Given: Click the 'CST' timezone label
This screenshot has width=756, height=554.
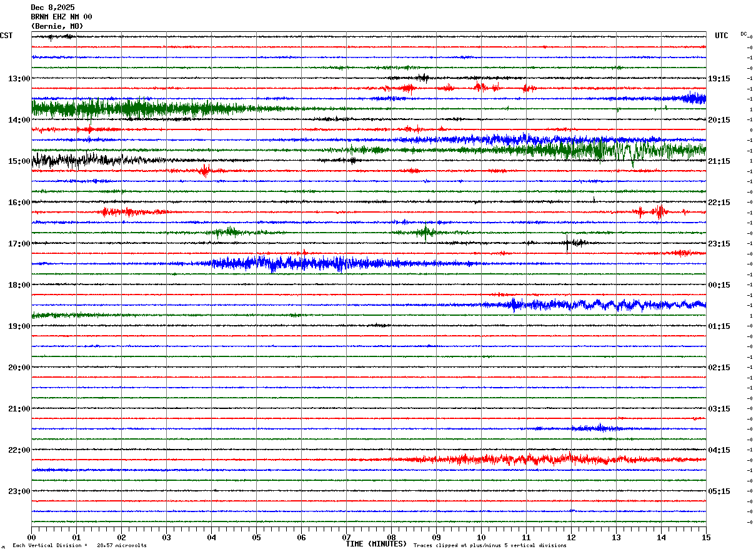Looking at the screenshot, I should 6,36.
